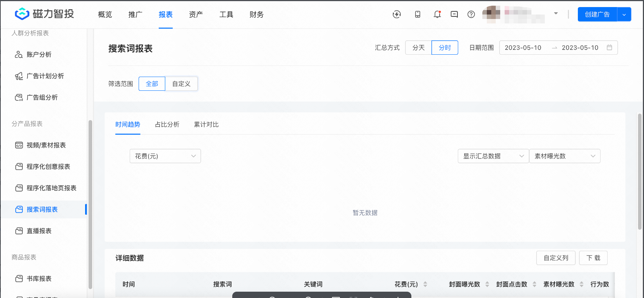
Task: Click the 程序化创意报表 sidebar icon
Action: [19, 167]
